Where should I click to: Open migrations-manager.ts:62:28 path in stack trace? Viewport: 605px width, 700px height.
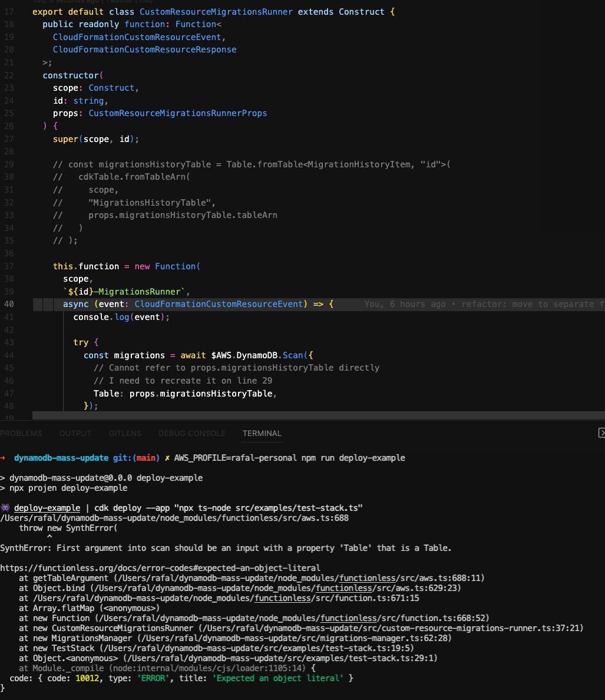(295, 638)
